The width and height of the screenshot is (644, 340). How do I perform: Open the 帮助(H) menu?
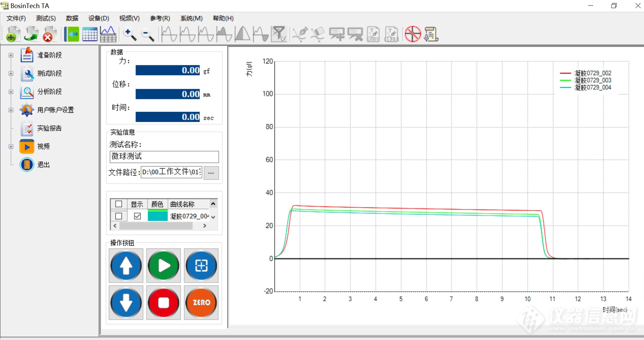pyautogui.click(x=223, y=18)
